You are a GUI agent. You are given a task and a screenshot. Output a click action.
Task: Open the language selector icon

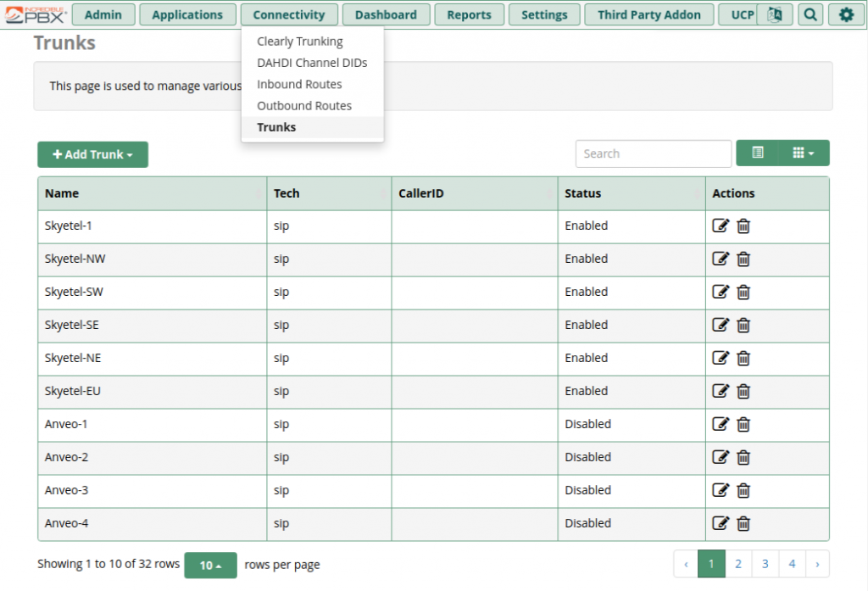pyautogui.click(x=775, y=14)
